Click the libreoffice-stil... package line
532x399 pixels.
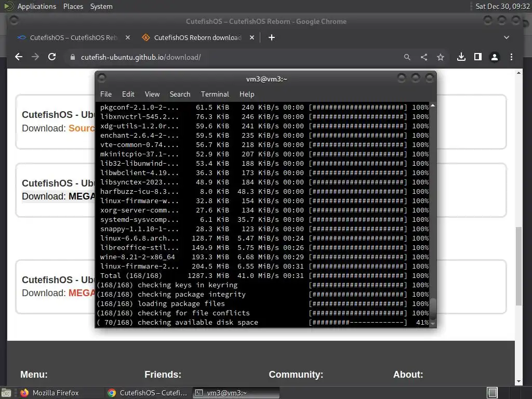pos(264,248)
